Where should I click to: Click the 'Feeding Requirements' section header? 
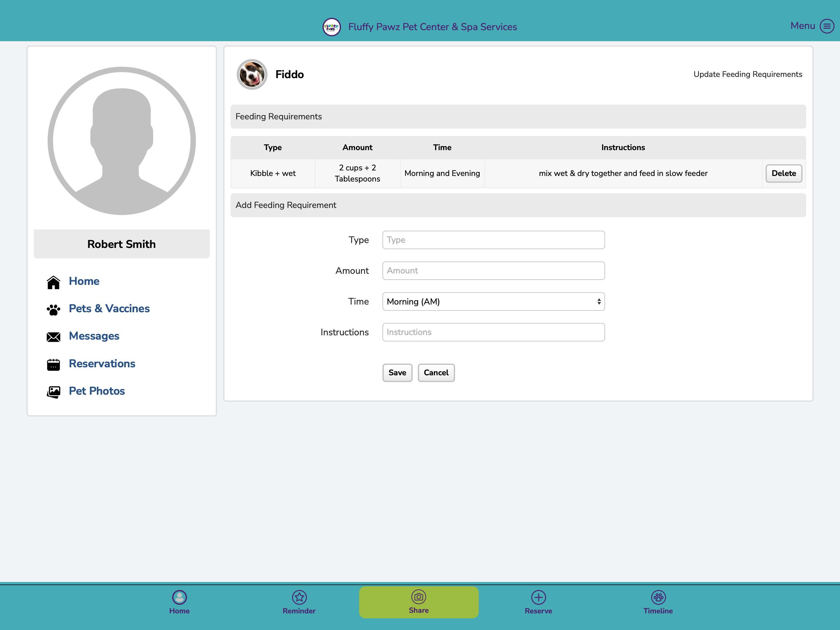pos(518,117)
